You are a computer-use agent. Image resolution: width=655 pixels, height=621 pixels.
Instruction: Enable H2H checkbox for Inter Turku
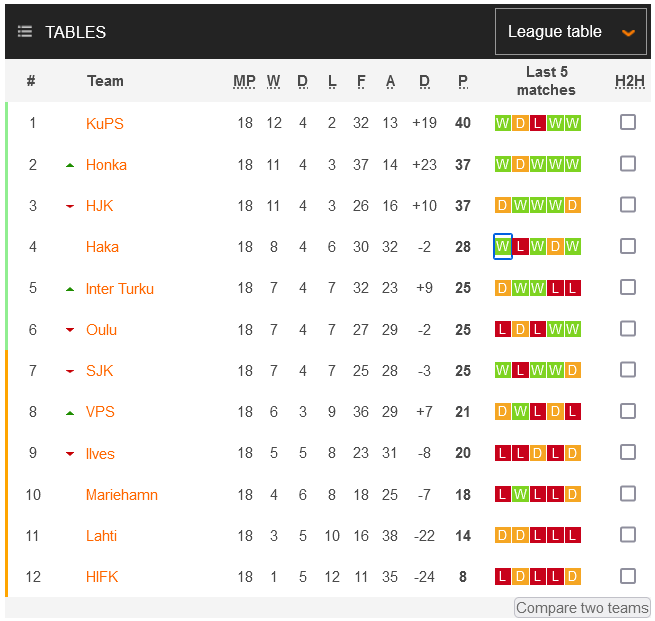point(628,287)
